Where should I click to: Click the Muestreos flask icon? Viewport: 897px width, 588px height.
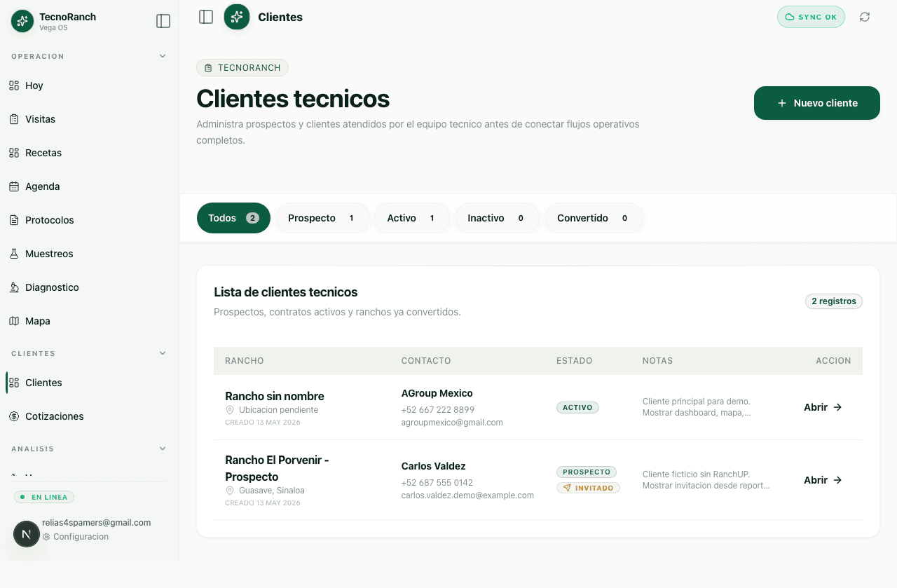pyautogui.click(x=14, y=254)
